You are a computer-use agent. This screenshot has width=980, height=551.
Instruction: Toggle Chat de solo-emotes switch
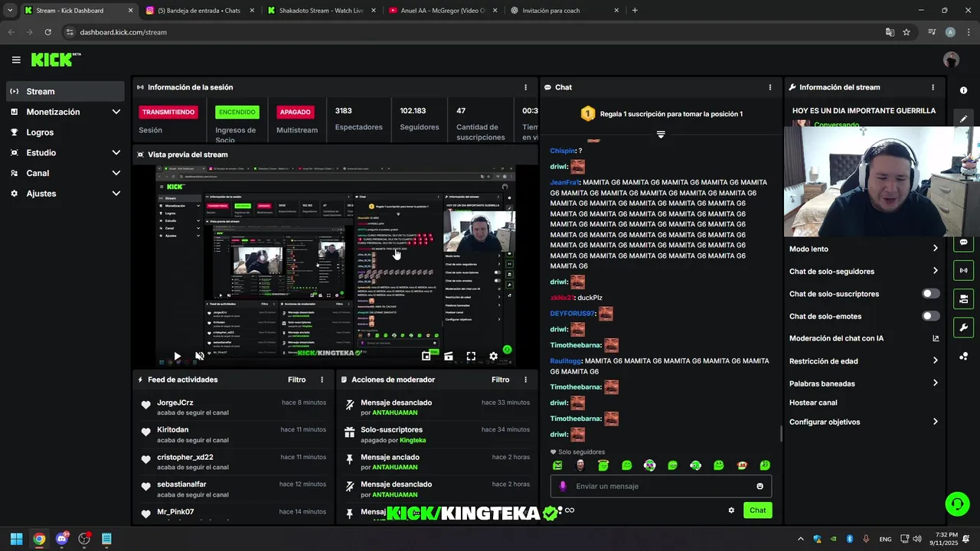point(930,316)
